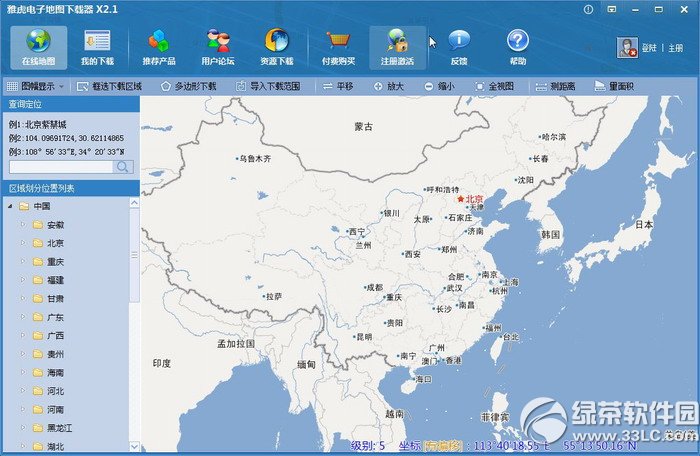
Task: Click the user avatar icon
Action: tap(627, 48)
